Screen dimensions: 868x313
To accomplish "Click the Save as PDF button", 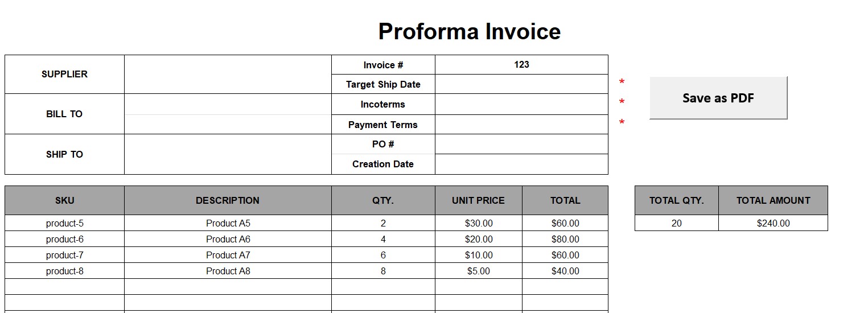I will (718, 98).
